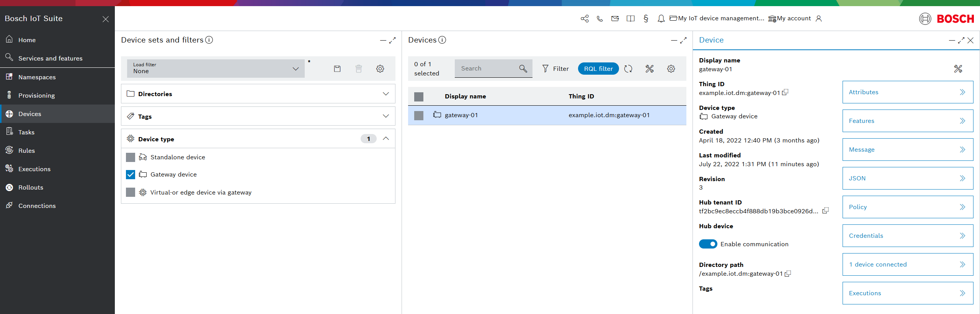
Task: Open Rules menu item
Action: (57, 150)
